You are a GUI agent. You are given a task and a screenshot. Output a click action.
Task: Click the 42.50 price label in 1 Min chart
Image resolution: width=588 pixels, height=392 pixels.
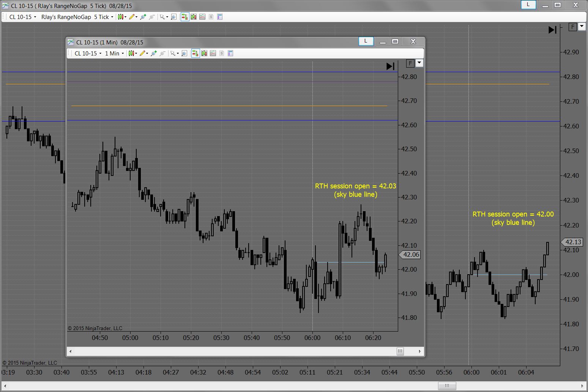[409, 149]
